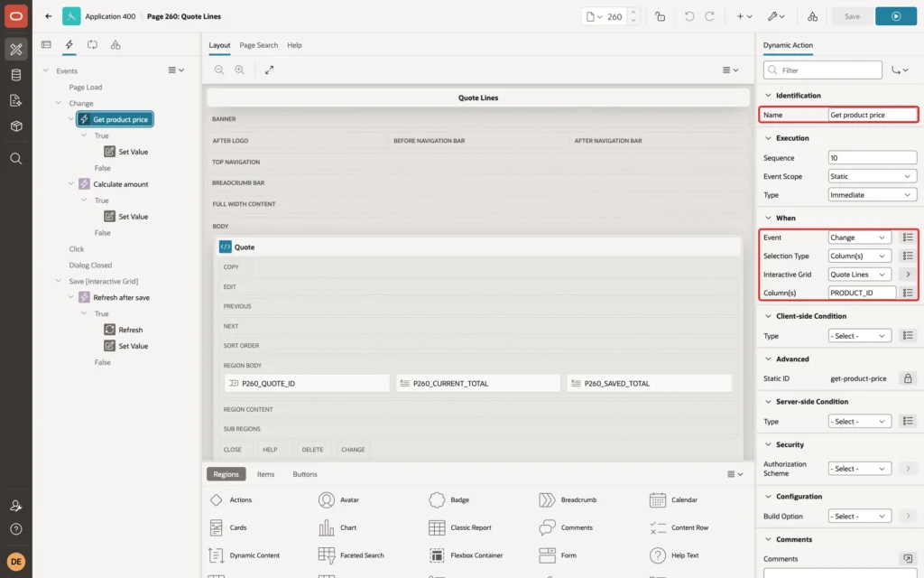The width and height of the screenshot is (924, 578).
Task: Open Gallery cube icon in sidebar
Action: pos(16,126)
